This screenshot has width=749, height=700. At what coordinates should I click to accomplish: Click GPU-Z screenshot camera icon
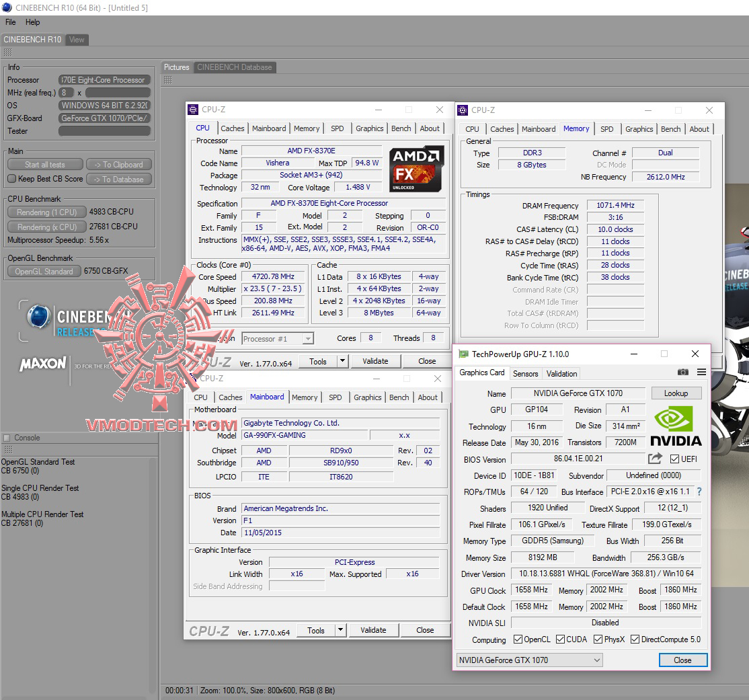tap(683, 373)
